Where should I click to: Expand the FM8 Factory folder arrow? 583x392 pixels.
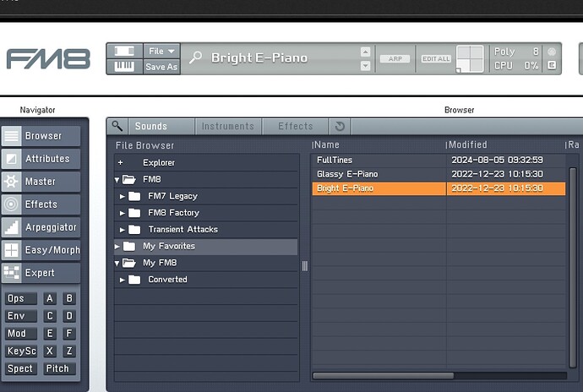122,213
